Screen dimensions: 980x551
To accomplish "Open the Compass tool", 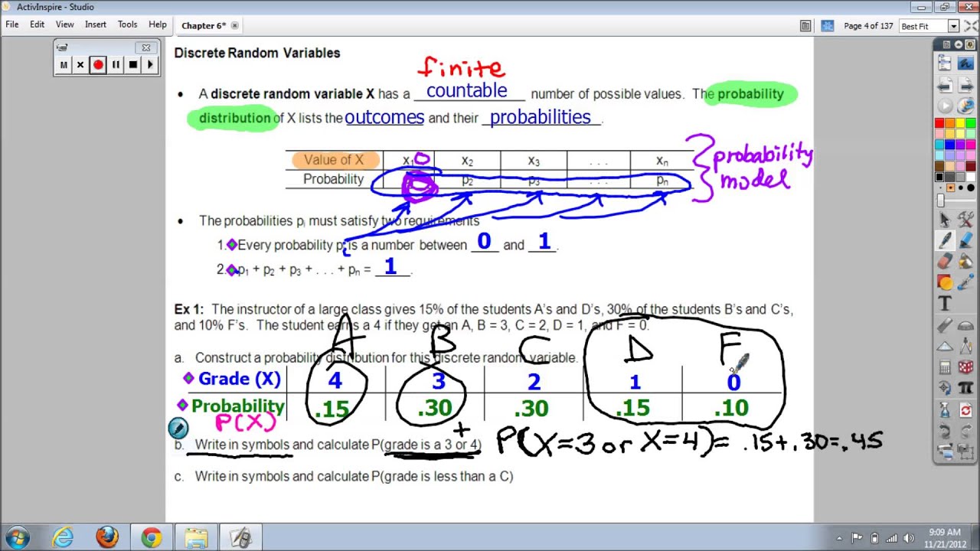I will 966,346.
